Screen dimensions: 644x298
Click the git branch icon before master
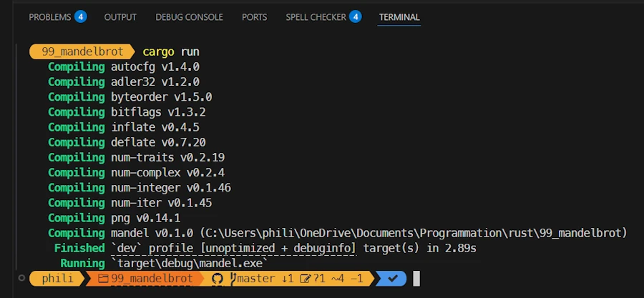tap(233, 279)
